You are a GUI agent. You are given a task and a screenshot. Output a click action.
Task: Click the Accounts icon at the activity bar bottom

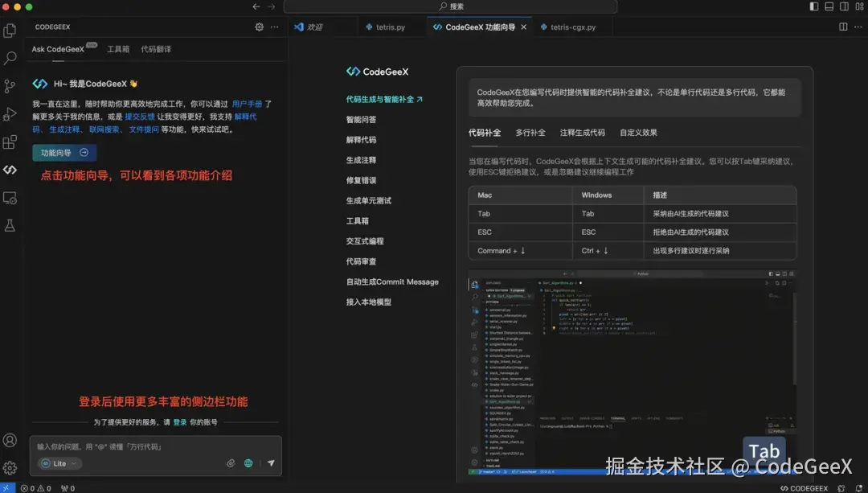(10, 440)
